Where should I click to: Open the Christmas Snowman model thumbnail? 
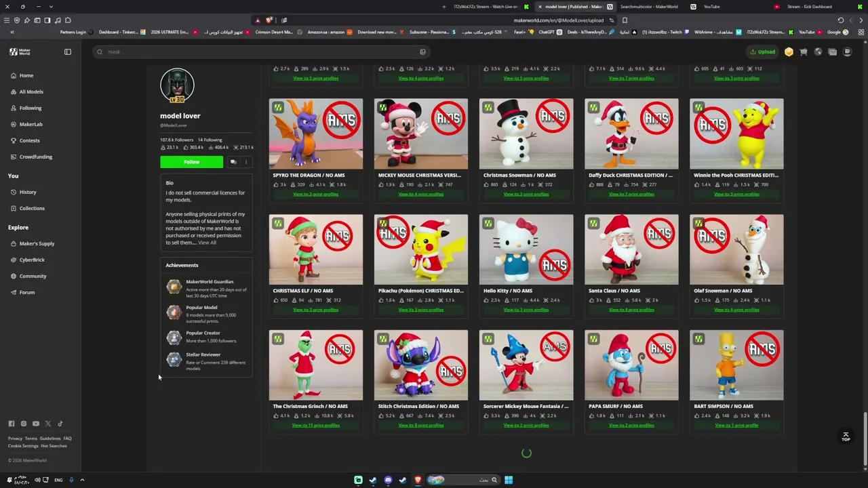click(x=526, y=134)
